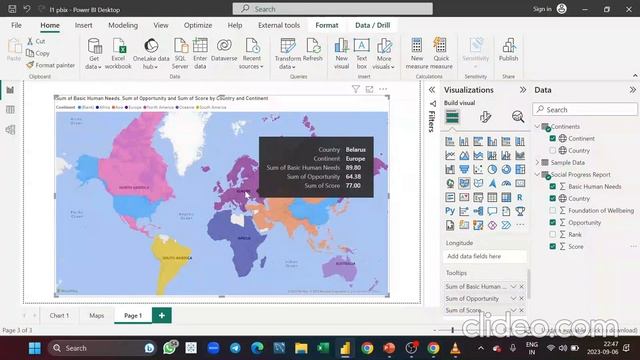Switch to the Modeling ribbon tab
The height and width of the screenshot is (360, 640).
(123, 25)
